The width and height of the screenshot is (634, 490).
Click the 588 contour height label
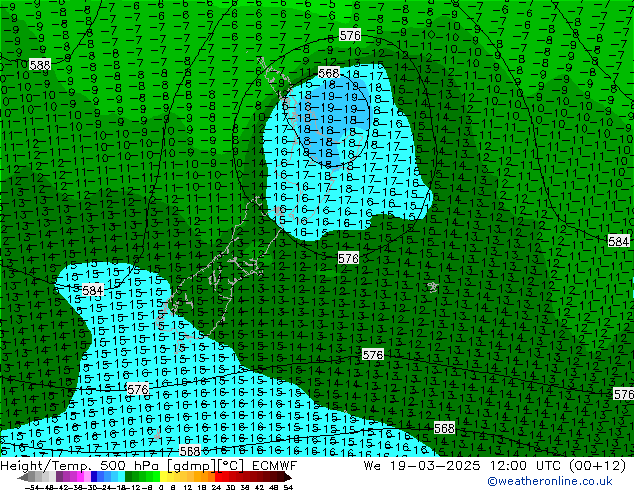(x=40, y=65)
